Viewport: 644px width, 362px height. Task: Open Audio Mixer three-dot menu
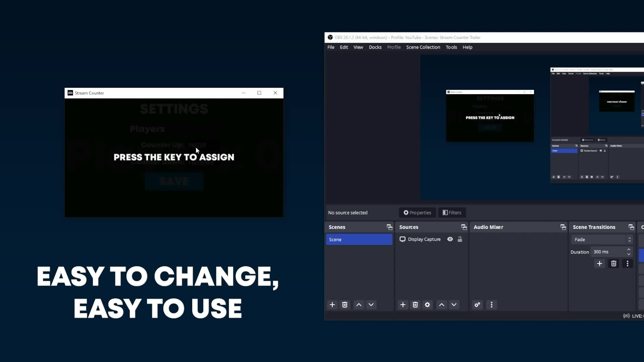pos(491,305)
